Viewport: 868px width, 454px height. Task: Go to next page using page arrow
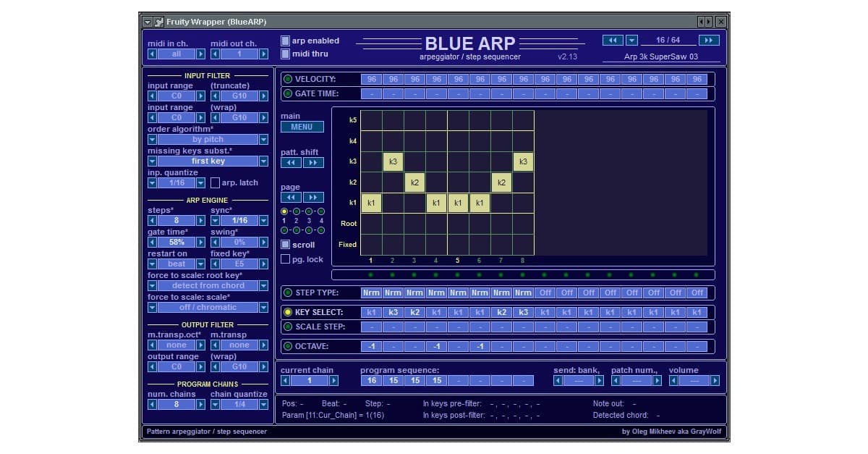click(313, 197)
